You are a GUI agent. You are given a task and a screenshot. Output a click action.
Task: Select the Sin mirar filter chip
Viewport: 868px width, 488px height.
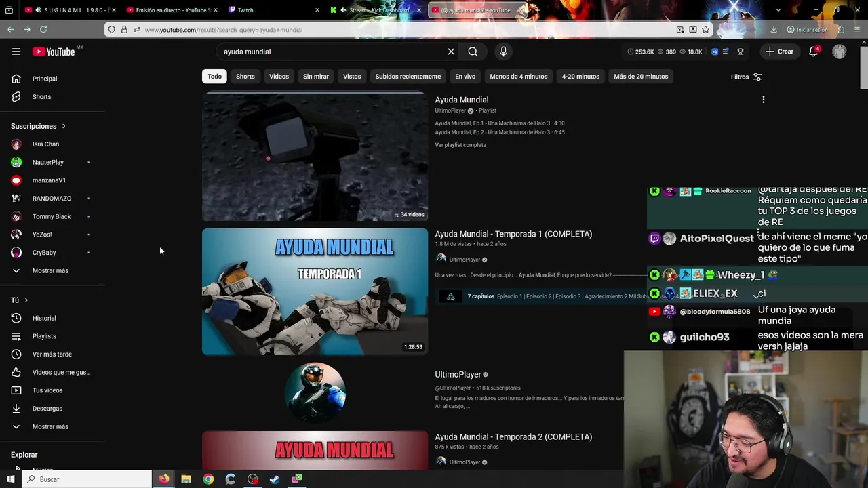click(316, 77)
